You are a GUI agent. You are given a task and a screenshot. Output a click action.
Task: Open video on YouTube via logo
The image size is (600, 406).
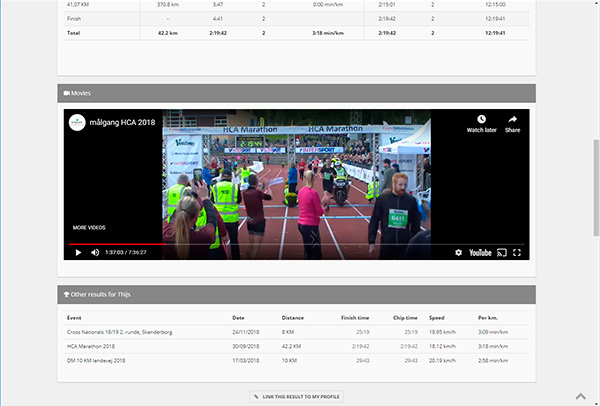480,253
